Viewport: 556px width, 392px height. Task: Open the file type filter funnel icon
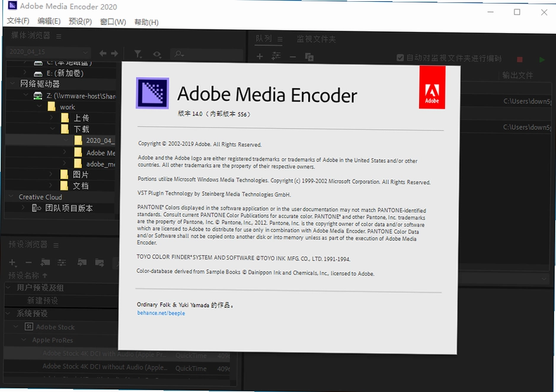point(138,54)
